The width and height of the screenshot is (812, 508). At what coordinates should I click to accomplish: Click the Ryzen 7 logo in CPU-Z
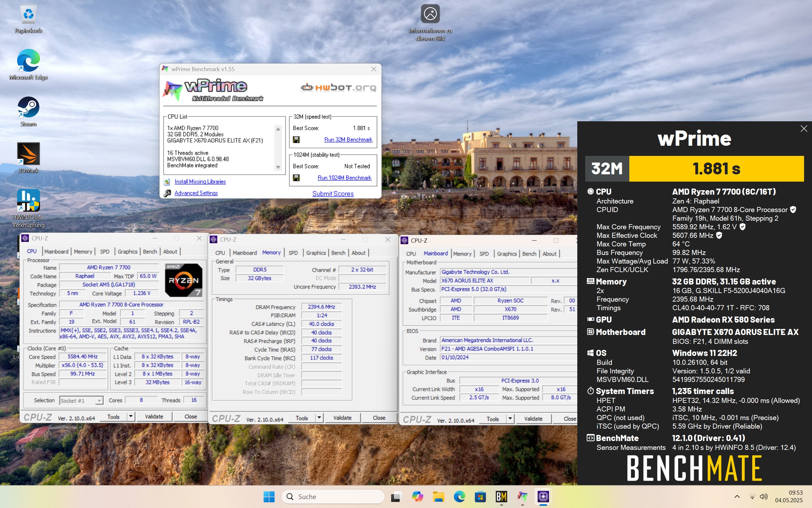pos(184,280)
